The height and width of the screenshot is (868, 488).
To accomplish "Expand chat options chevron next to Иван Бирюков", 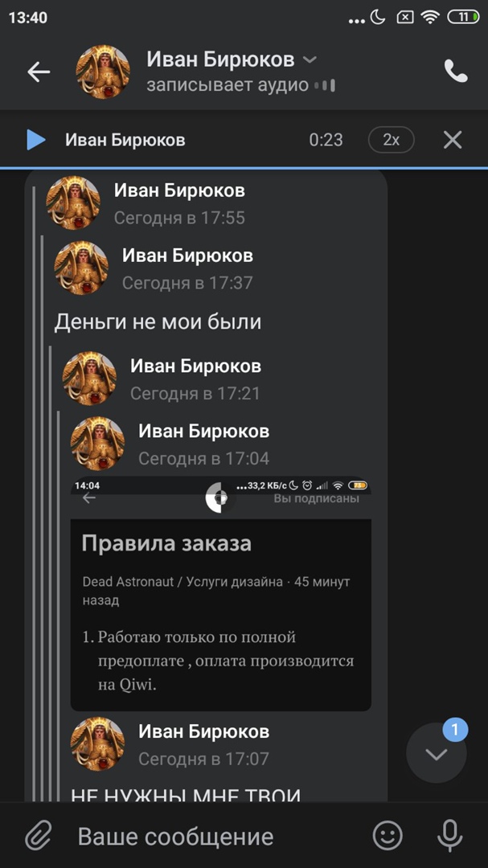I will click(311, 59).
